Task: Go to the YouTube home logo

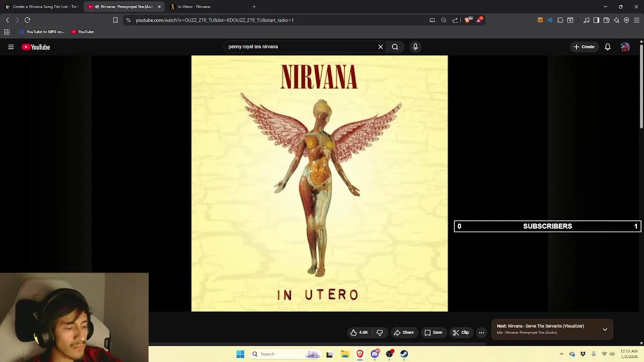Action: (36, 47)
